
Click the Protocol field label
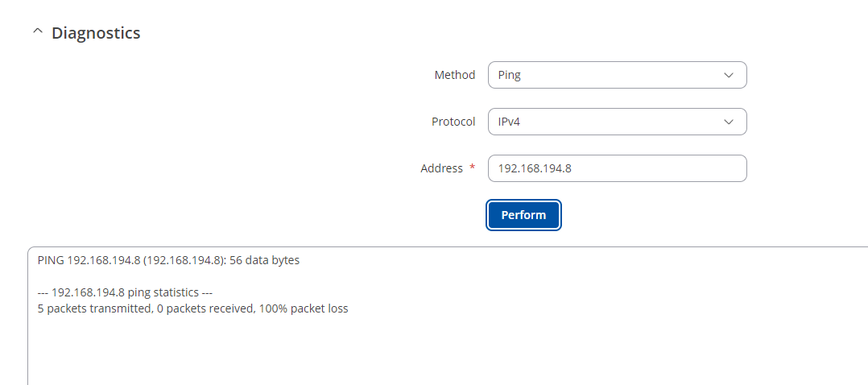(453, 122)
